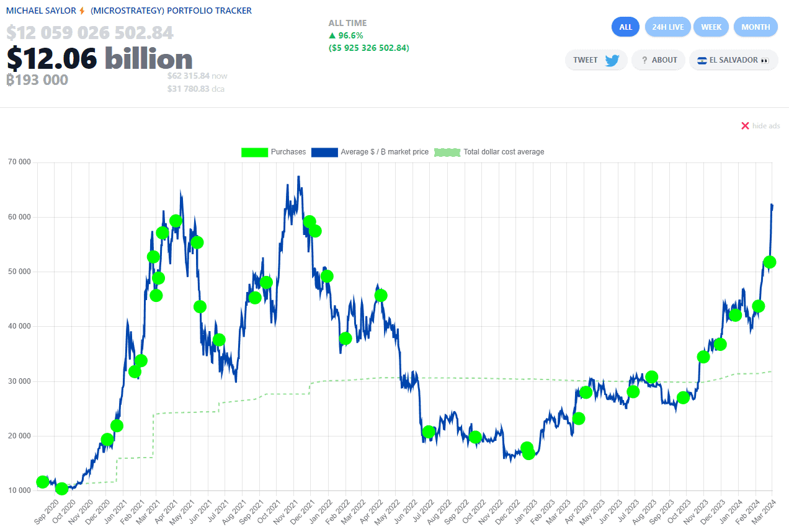The image size is (789, 532).
Task: Click the MICHAEL SAYLOR PORTFOLIO TRACKER title
Action: [129, 11]
